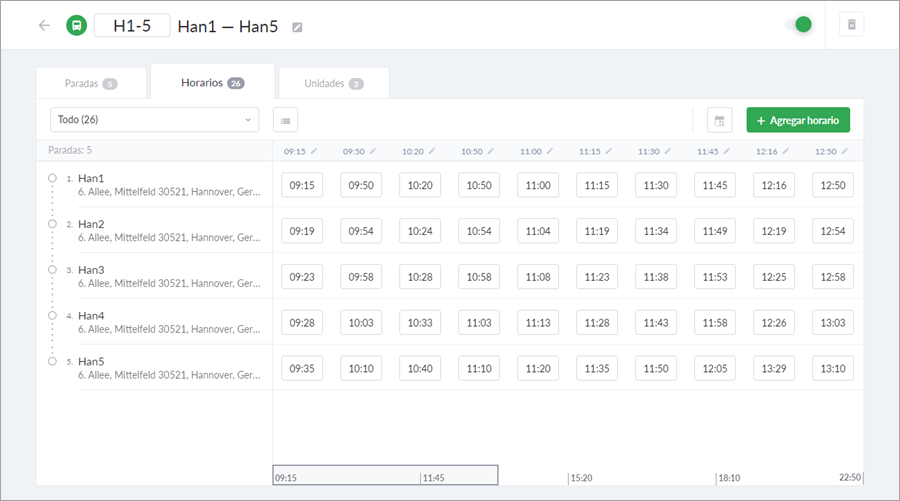Click the edit pencil beside Han1 — Han5
This screenshot has width=900, height=501.
[297, 27]
